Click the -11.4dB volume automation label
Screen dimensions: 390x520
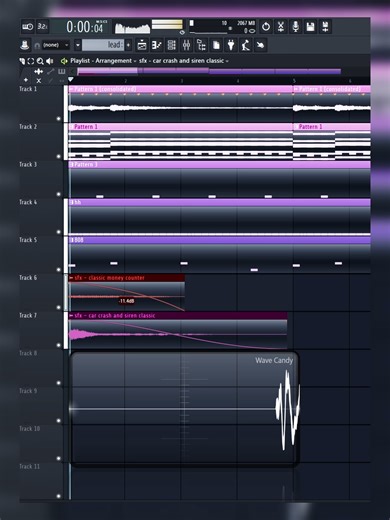tap(127, 301)
